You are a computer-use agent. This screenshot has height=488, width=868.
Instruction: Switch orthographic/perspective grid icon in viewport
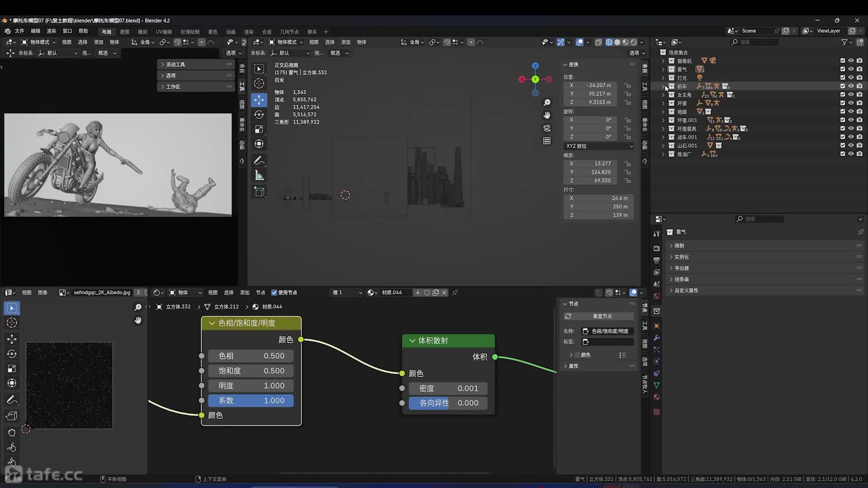point(547,141)
